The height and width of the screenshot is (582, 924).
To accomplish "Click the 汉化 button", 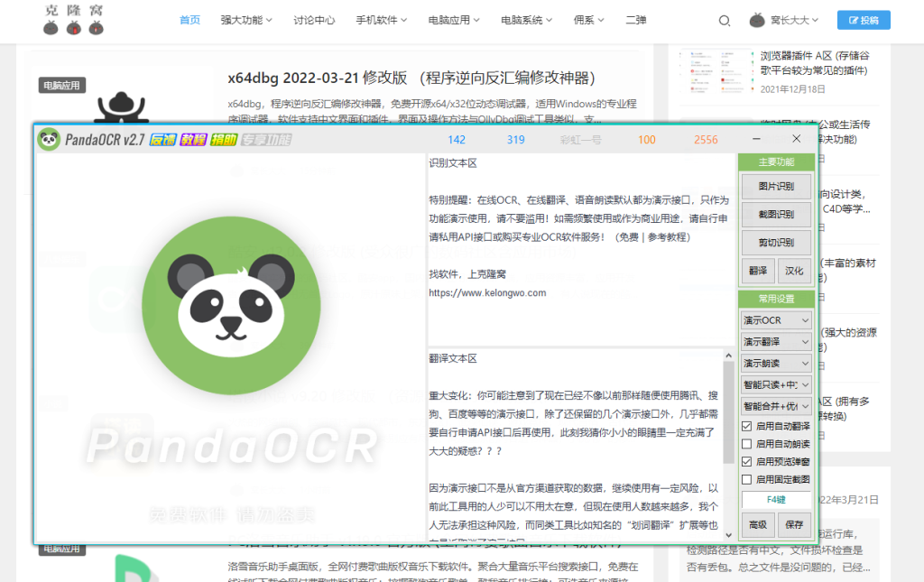I will (x=794, y=271).
